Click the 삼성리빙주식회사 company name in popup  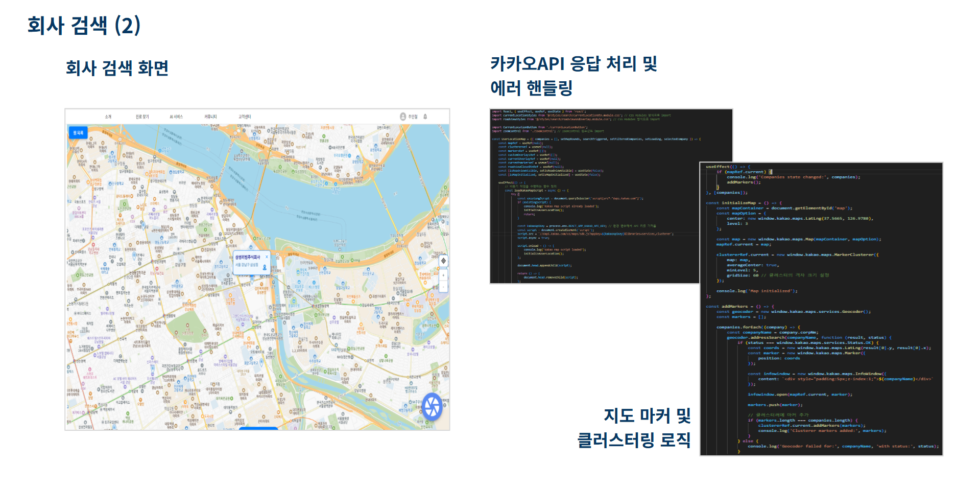click(248, 257)
